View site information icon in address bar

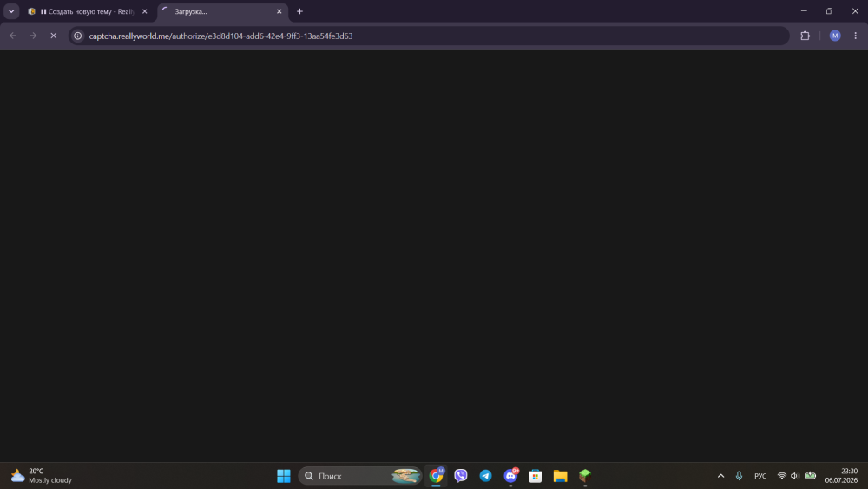pos(78,36)
